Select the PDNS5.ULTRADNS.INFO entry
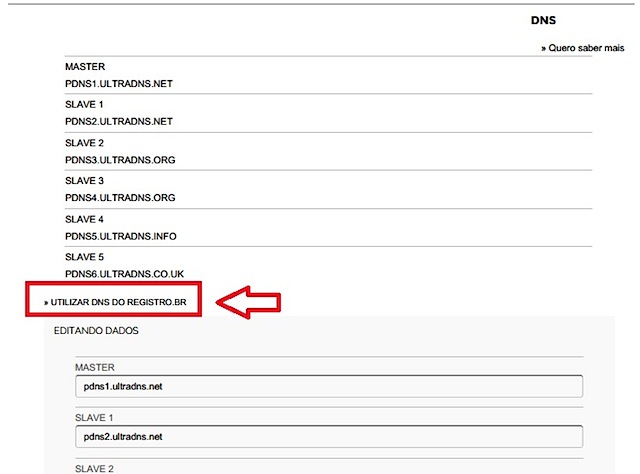 pos(121,235)
